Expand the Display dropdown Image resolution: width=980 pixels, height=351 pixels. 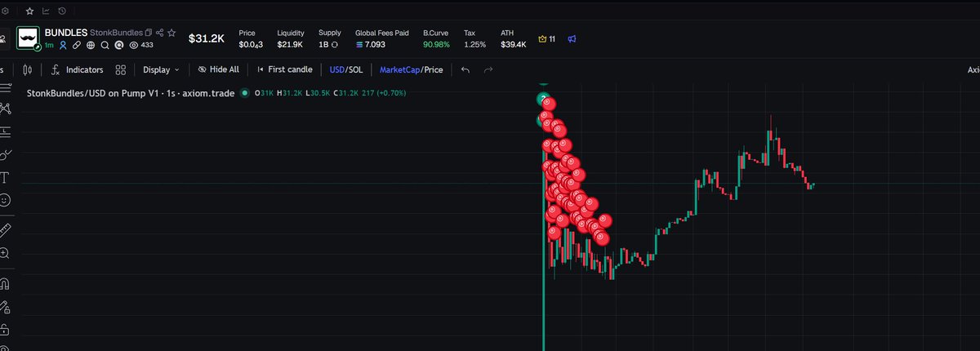click(x=161, y=69)
